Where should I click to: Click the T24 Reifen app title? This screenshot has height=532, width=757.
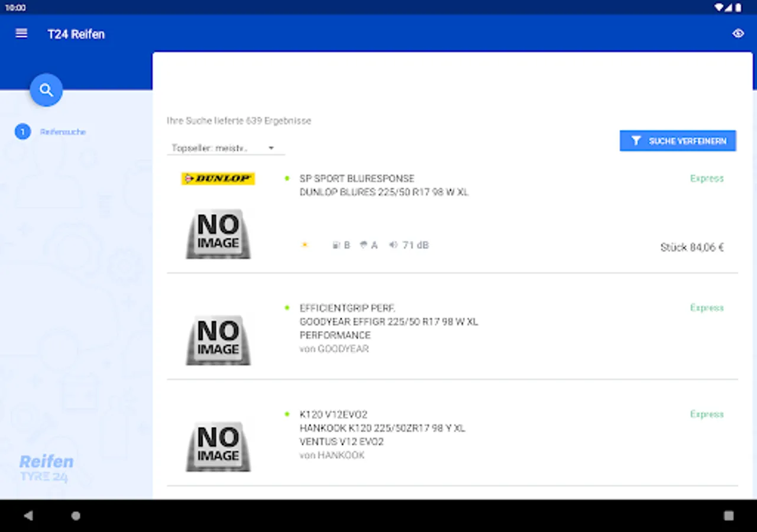[76, 34]
